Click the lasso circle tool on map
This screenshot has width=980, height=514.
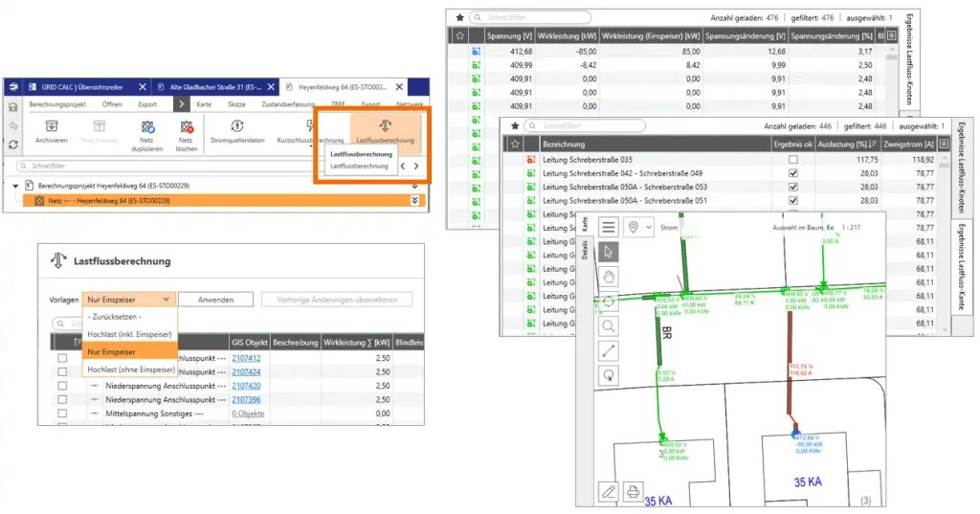[x=608, y=375]
